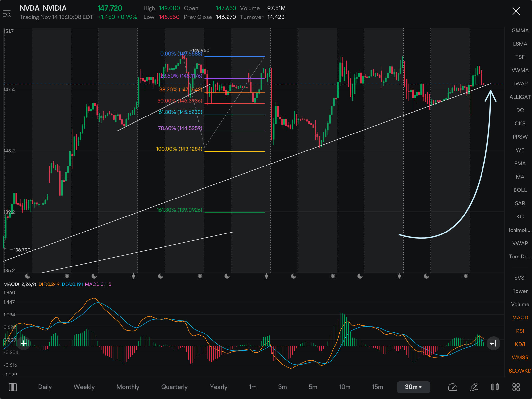This screenshot has height=399, width=532.
Task: Switch to the Weekly timeframe
Action: (84, 387)
